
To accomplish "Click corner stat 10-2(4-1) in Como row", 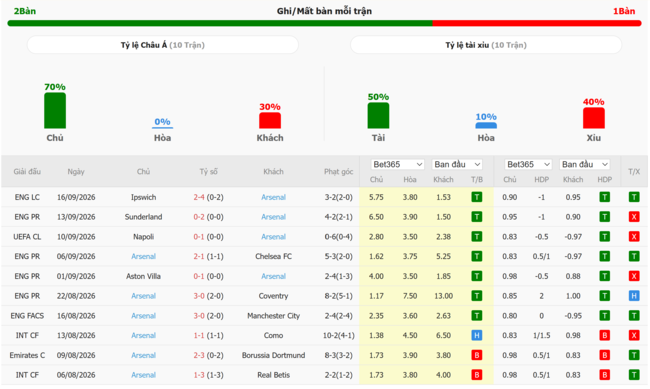I will pyautogui.click(x=339, y=336).
